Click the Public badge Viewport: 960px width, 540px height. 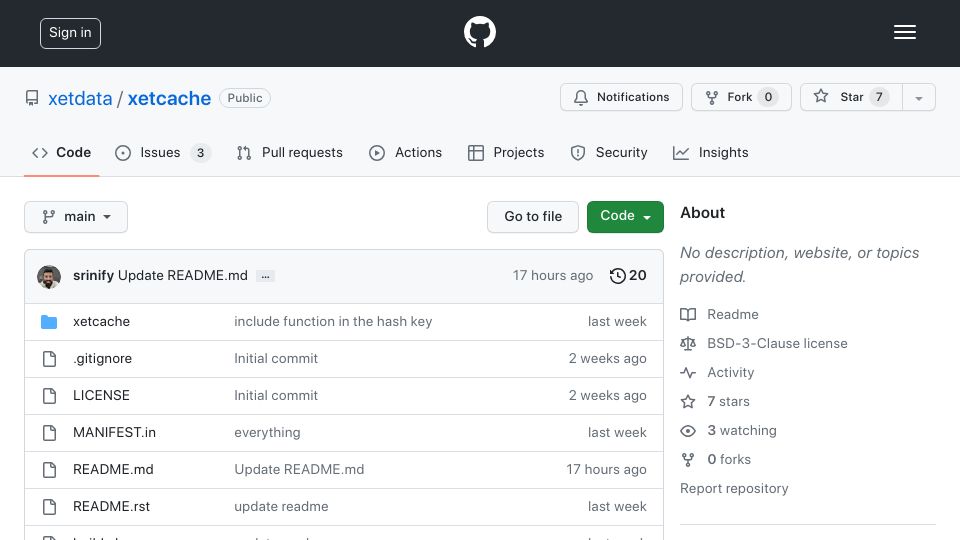coord(245,98)
